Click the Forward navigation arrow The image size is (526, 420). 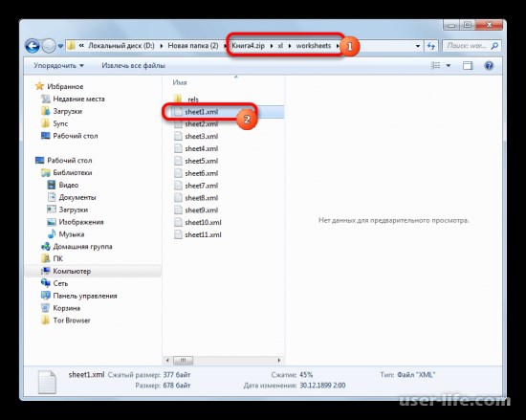point(49,46)
